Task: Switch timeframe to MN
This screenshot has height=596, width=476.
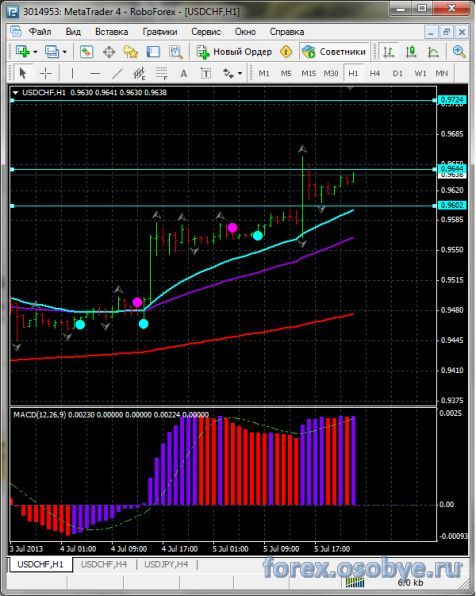Action: (x=442, y=73)
